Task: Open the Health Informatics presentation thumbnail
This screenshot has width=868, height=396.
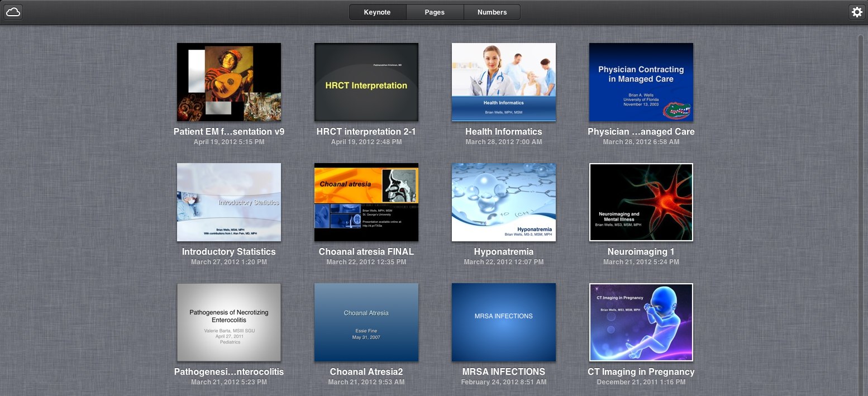Action: coord(504,82)
